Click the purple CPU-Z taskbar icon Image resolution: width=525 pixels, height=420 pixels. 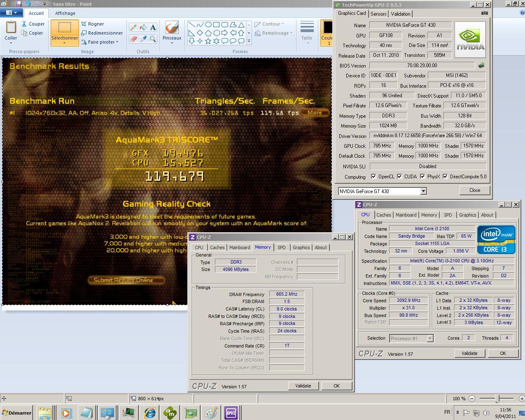pos(231,413)
